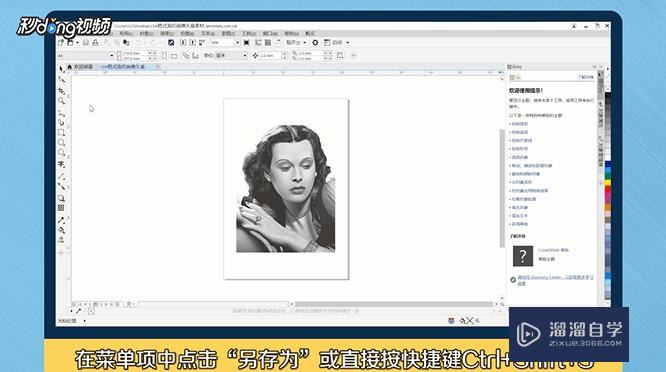
Task: Expand the application launcher (启动) dropdown
Action: [x=347, y=42]
